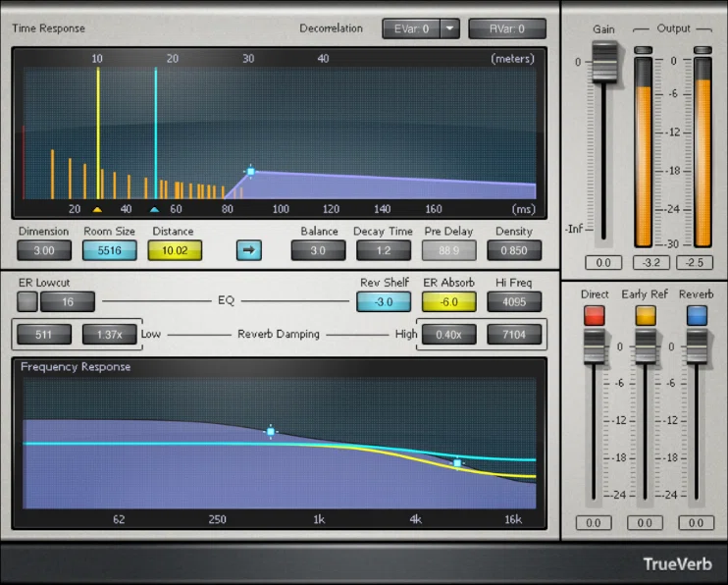The image size is (728, 585).
Task: Click the yellow distance triangle marker
Action: pos(97,209)
